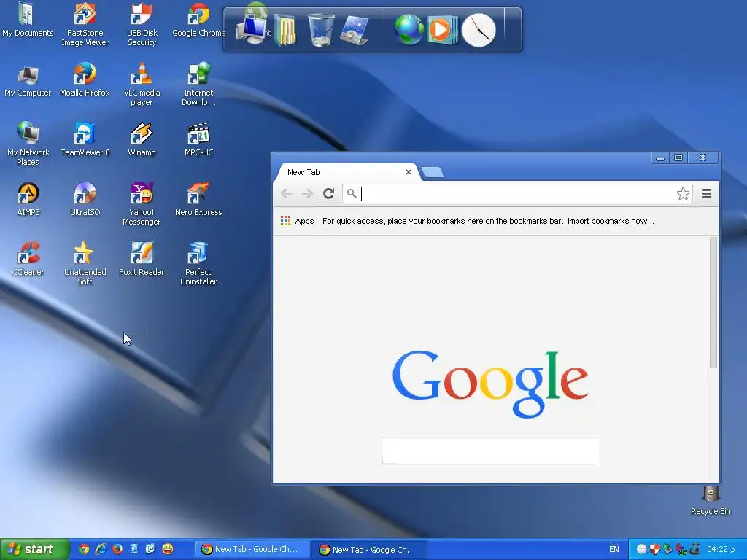The image size is (747, 560).
Task: Open Perfect Uninstaller shortcut
Action: pos(198,263)
